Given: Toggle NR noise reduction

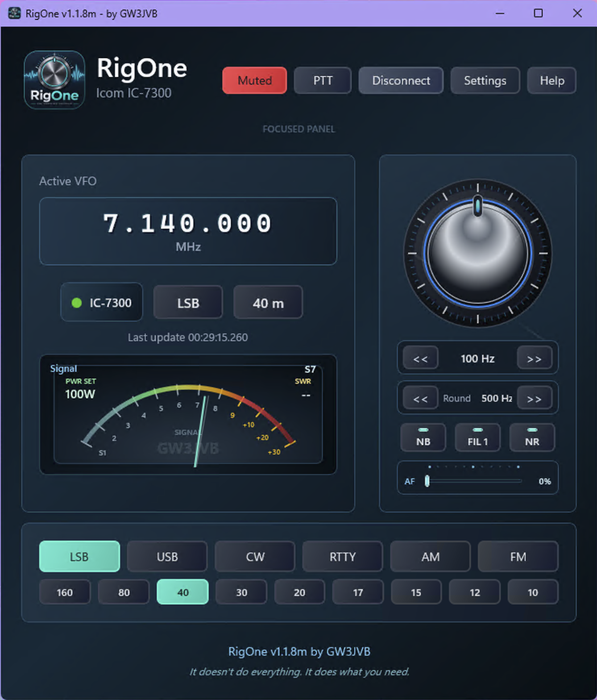Looking at the screenshot, I should point(532,437).
